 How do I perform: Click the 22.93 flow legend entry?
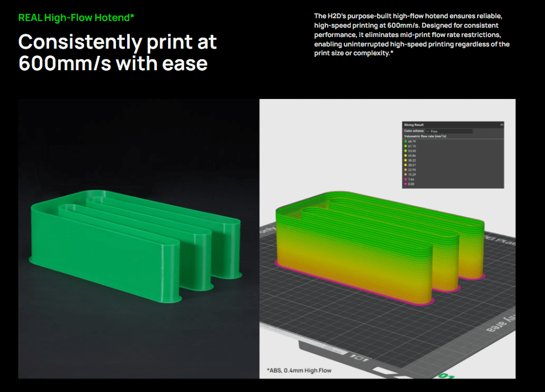click(x=410, y=170)
